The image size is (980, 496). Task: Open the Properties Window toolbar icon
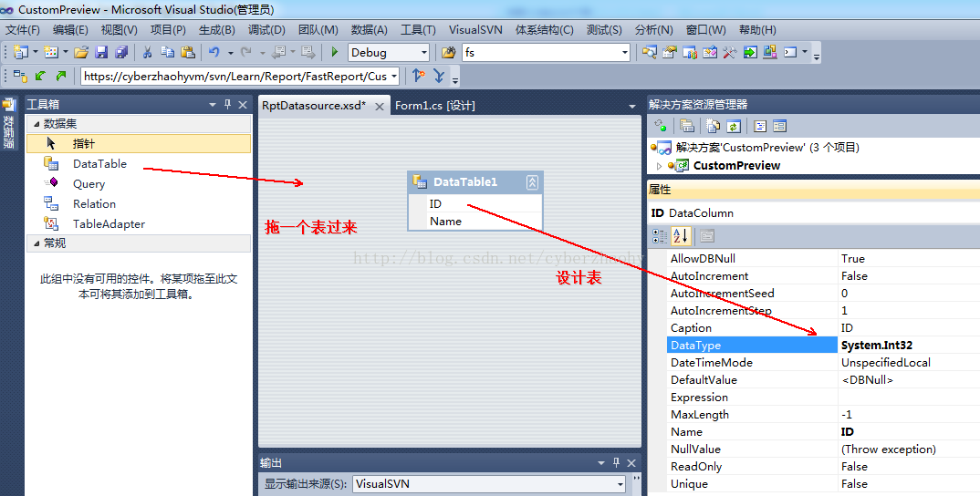click(670, 53)
